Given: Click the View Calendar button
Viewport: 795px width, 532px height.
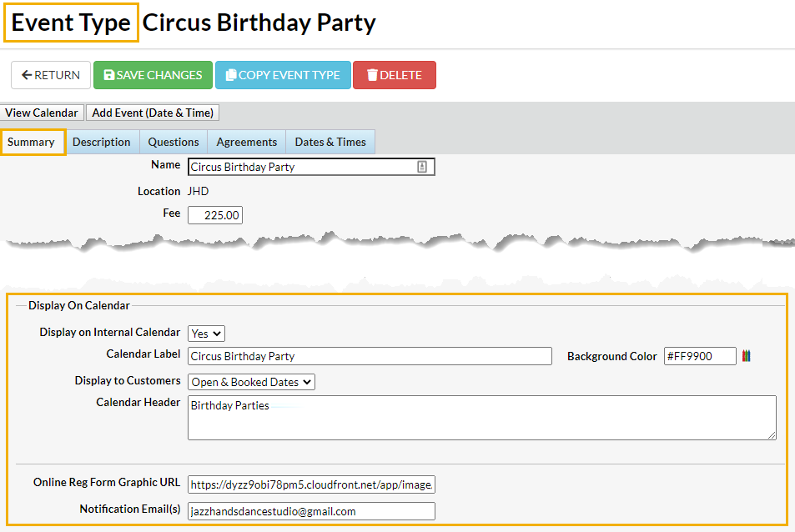Looking at the screenshot, I should point(42,113).
